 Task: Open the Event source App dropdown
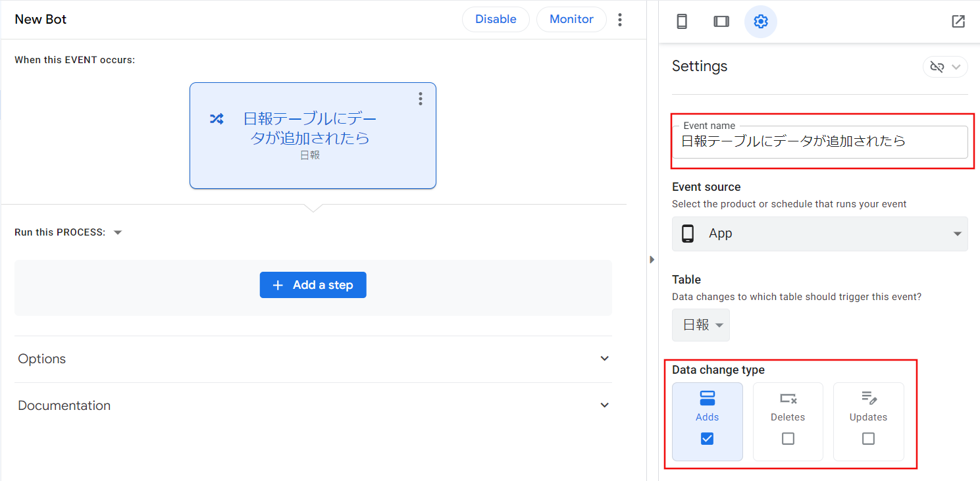tap(959, 234)
